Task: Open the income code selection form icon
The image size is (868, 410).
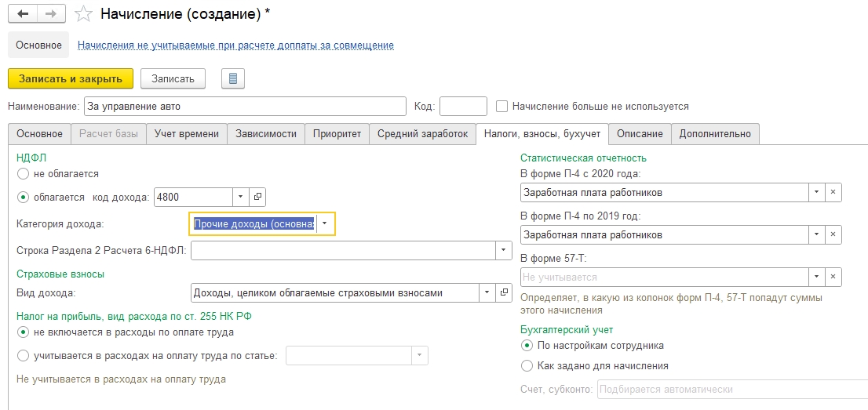Action: [257, 197]
